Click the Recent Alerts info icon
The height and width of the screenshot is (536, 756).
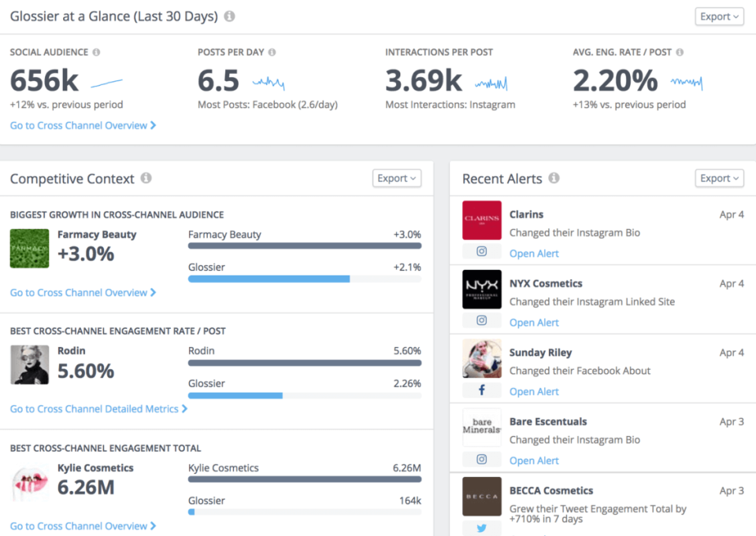[x=554, y=179]
